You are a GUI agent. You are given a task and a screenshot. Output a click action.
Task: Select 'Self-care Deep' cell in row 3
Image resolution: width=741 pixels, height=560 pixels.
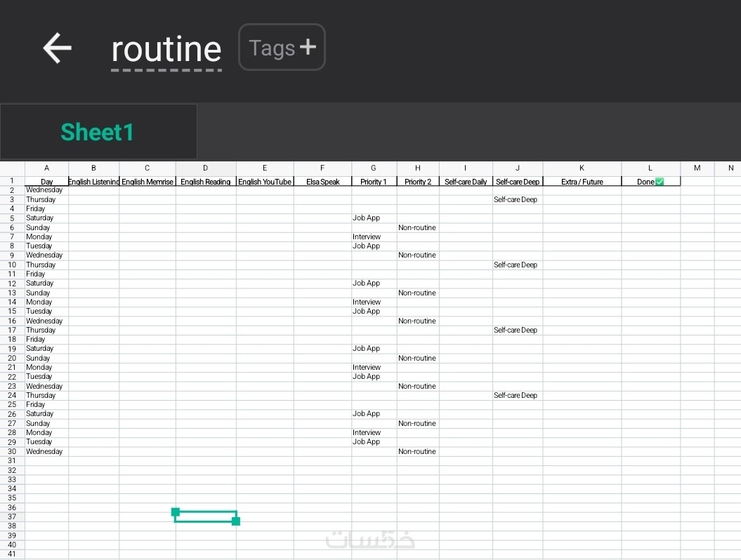pos(518,200)
